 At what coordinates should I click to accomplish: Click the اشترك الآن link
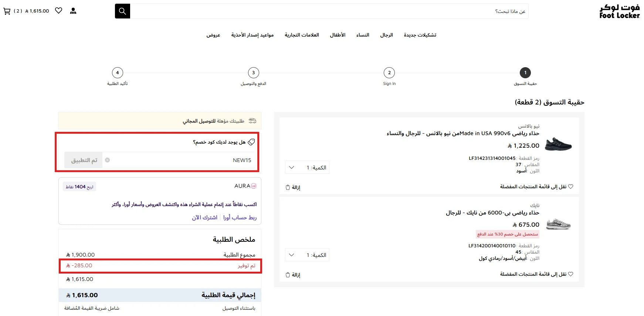pyautogui.click(x=204, y=218)
